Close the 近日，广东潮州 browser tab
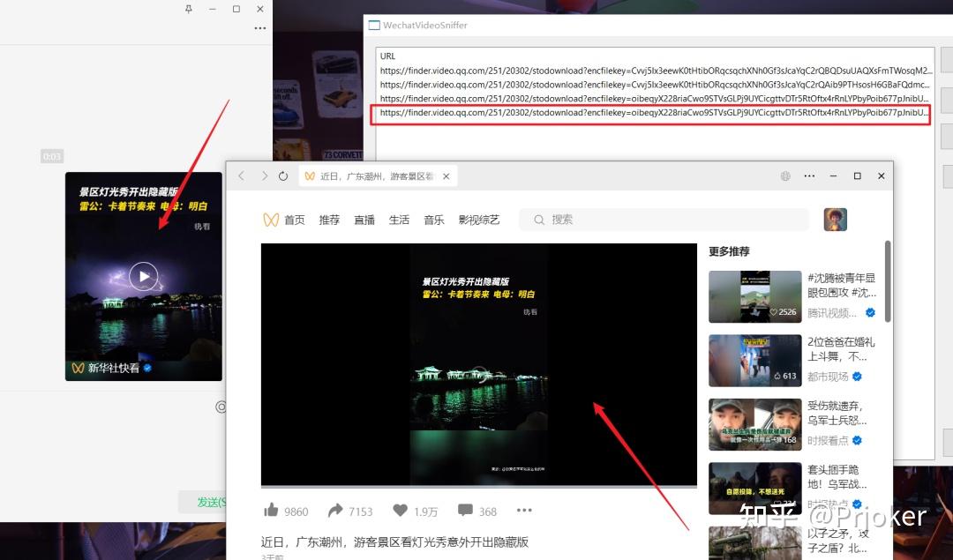953x560 pixels. [x=446, y=176]
